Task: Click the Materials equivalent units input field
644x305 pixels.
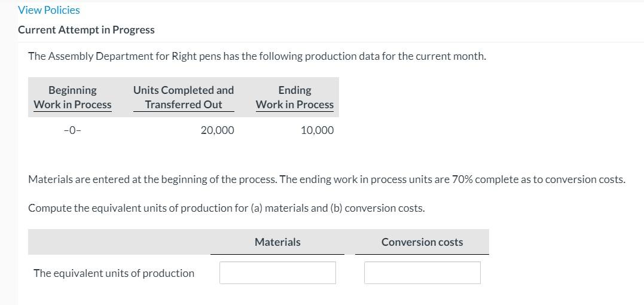Action: tap(277, 273)
